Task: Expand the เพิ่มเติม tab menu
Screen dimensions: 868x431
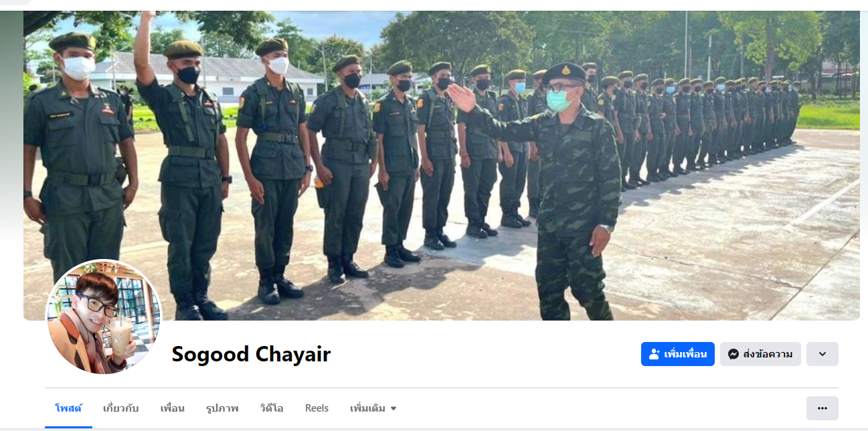Action: coord(373,408)
